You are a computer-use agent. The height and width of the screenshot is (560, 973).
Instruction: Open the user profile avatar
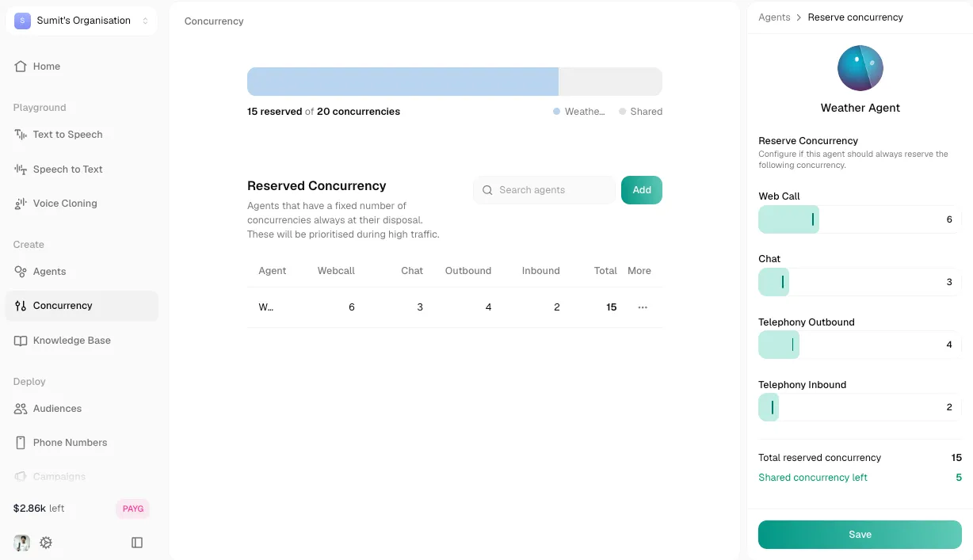pyautogui.click(x=22, y=543)
